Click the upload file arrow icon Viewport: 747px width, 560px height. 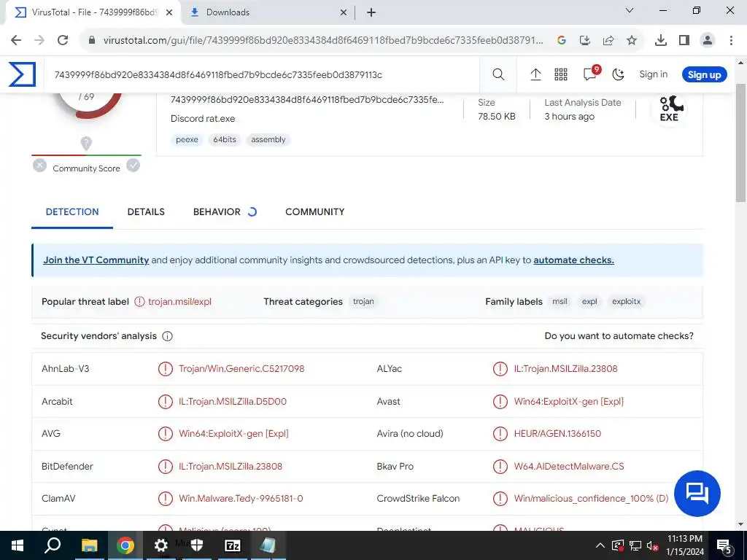(x=535, y=74)
